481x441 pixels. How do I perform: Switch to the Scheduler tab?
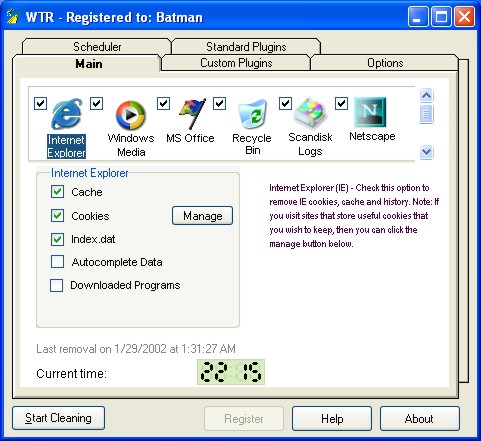tap(97, 47)
